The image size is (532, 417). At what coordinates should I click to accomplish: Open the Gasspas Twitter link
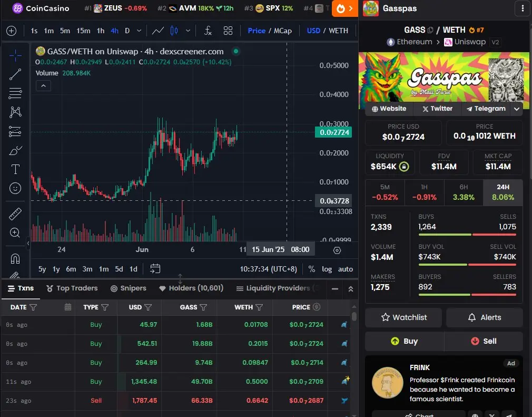tap(437, 109)
